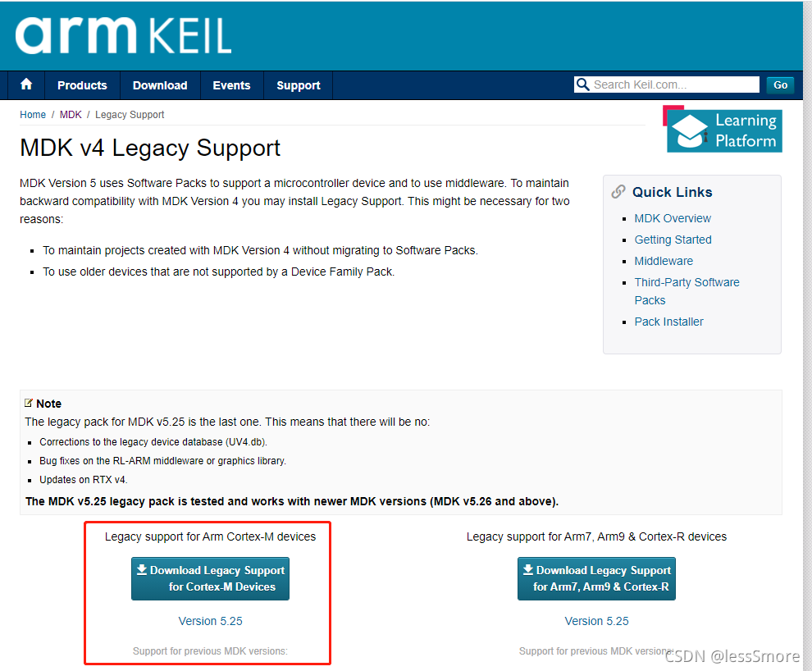The height and width of the screenshot is (671, 812).
Task: Click the search magnifier icon
Action: tap(582, 84)
